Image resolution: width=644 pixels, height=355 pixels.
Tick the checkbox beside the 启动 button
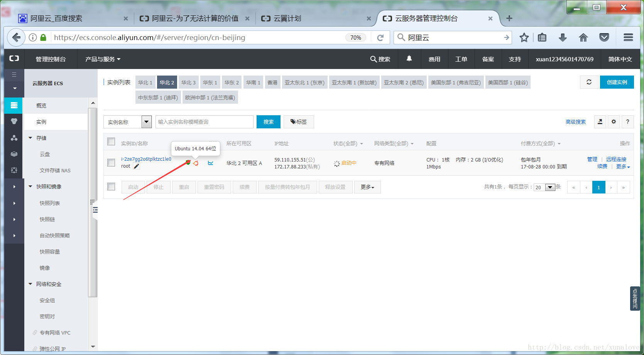coord(111,187)
